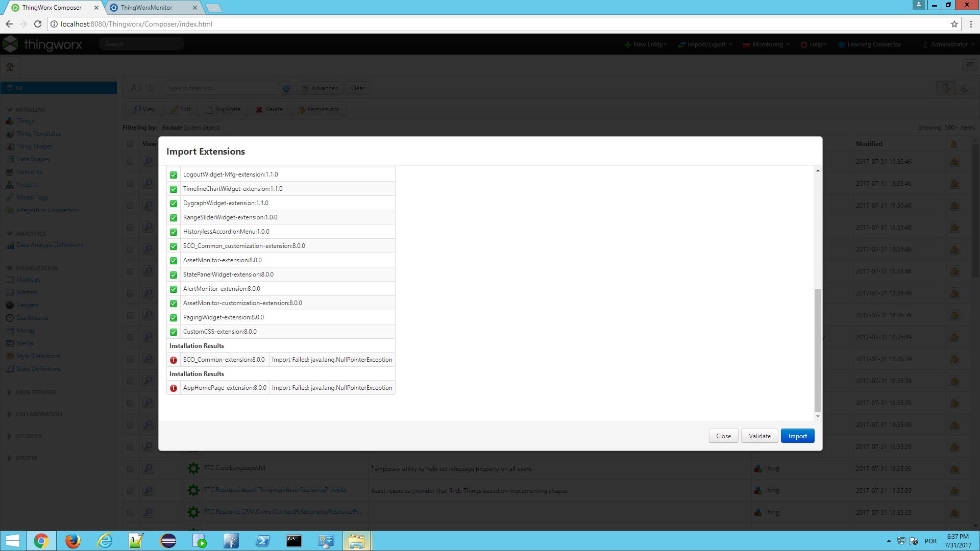
Task: Click the red error icon beside SCO_Common-extension
Action: pos(174,360)
